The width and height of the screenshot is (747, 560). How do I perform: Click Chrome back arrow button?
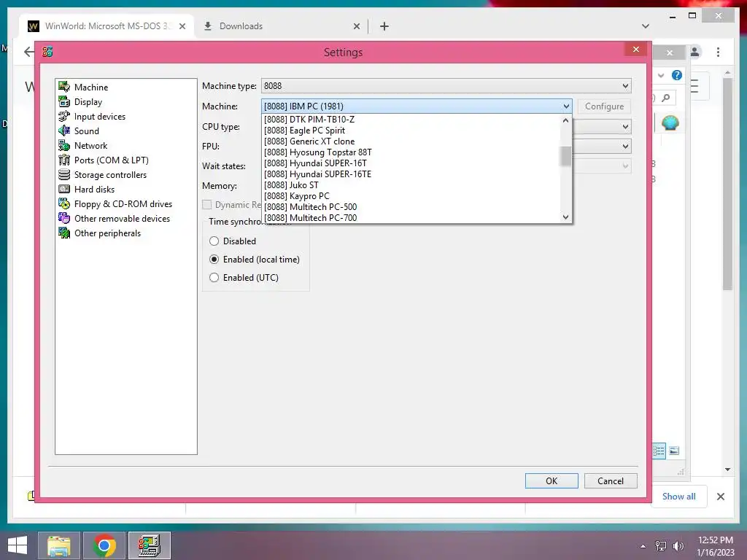(x=28, y=52)
